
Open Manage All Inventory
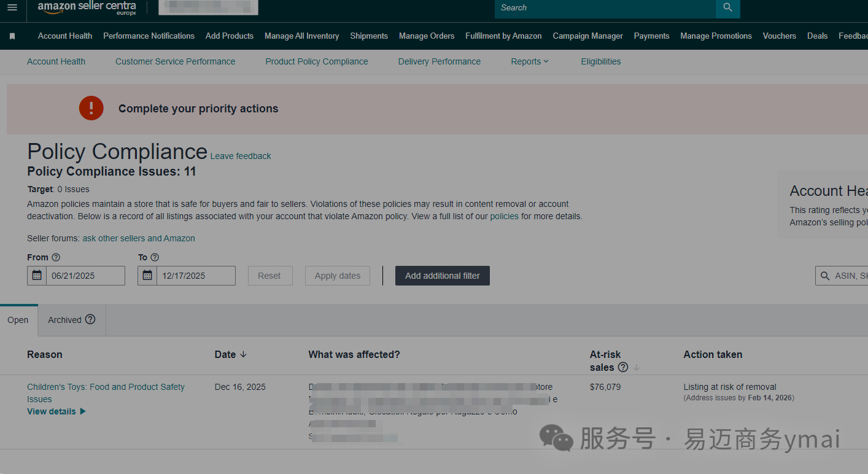pyautogui.click(x=301, y=36)
